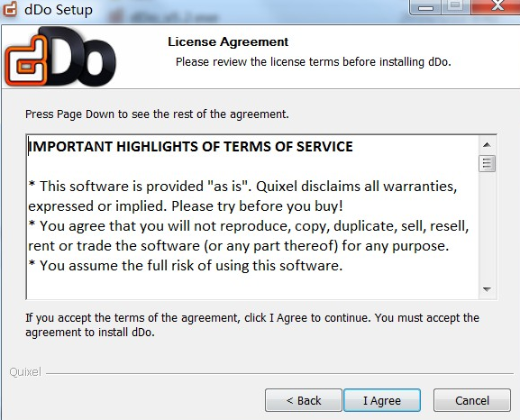Click the I Agree button
The height and width of the screenshot is (420, 520).
point(382,400)
